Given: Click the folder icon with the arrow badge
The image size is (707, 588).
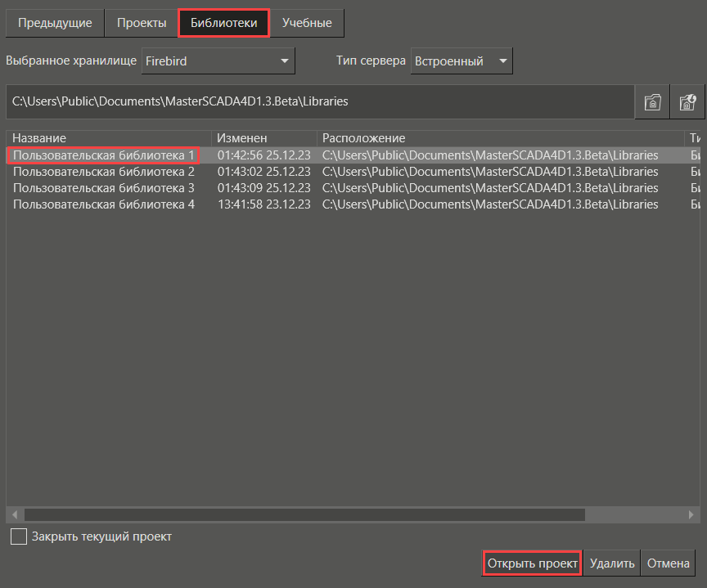Looking at the screenshot, I should pos(687,102).
